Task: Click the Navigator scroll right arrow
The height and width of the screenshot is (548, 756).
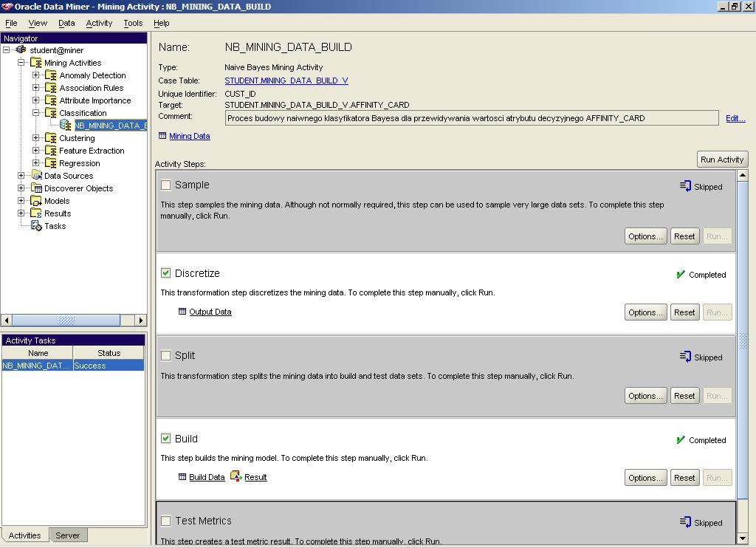Action: click(141, 321)
